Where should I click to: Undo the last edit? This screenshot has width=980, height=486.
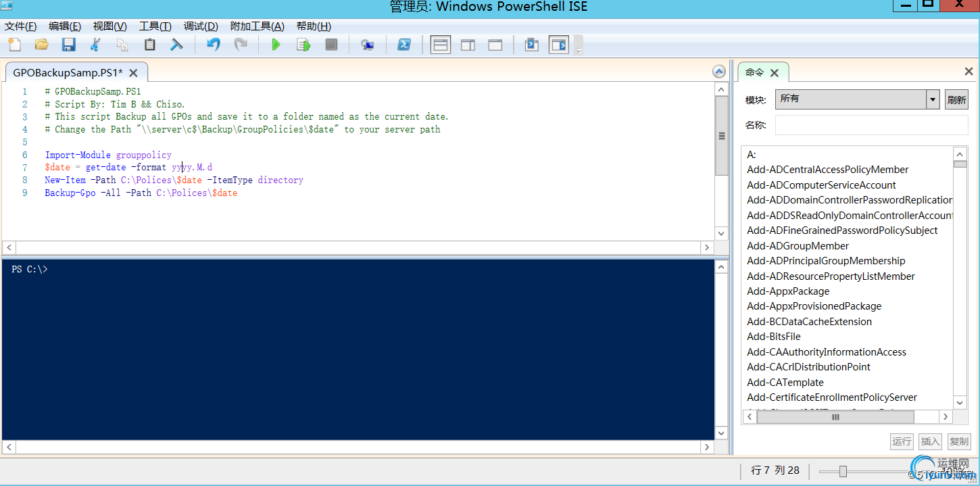(x=214, y=45)
